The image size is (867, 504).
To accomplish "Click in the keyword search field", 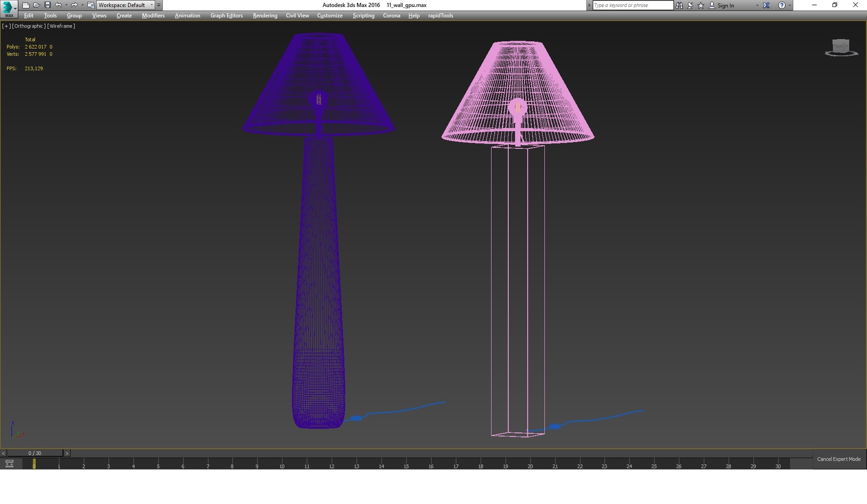I will click(633, 5).
